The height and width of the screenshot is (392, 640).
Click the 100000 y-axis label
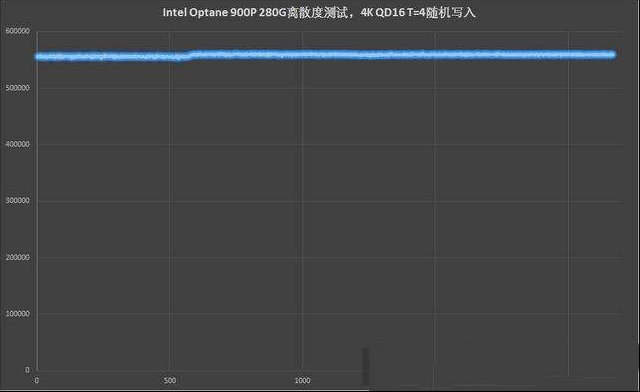pyautogui.click(x=18, y=314)
